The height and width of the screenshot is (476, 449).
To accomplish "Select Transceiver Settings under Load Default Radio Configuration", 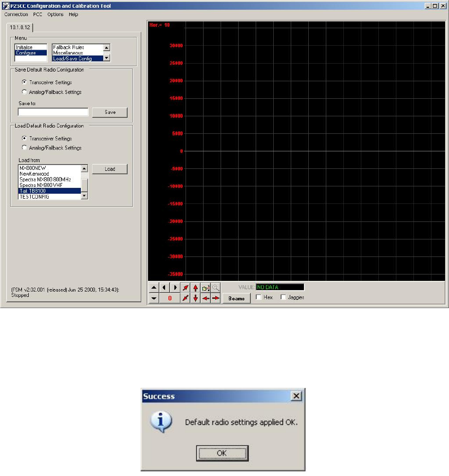I will click(24, 138).
